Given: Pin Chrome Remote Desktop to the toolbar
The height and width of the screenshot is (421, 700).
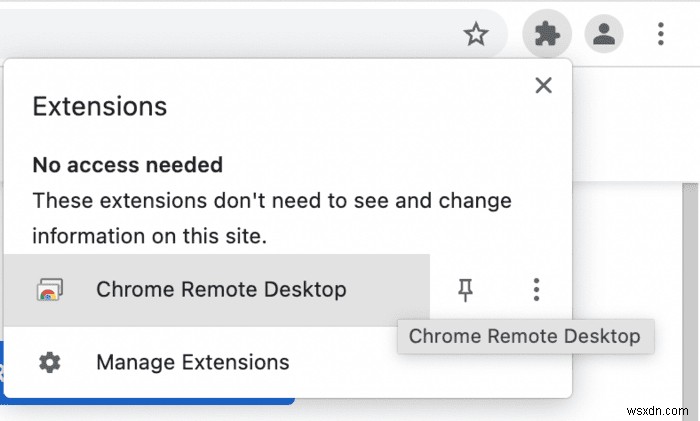Looking at the screenshot, I should tap(465, 290).
